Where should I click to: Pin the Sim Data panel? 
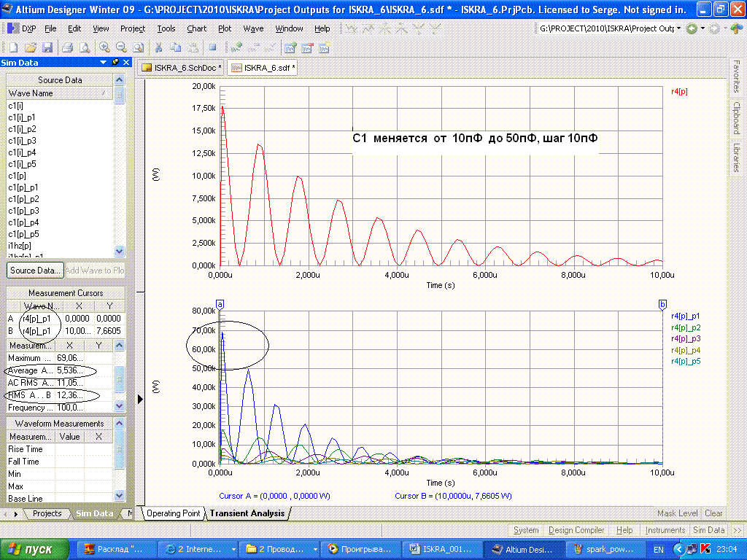[x=115, y=63]
